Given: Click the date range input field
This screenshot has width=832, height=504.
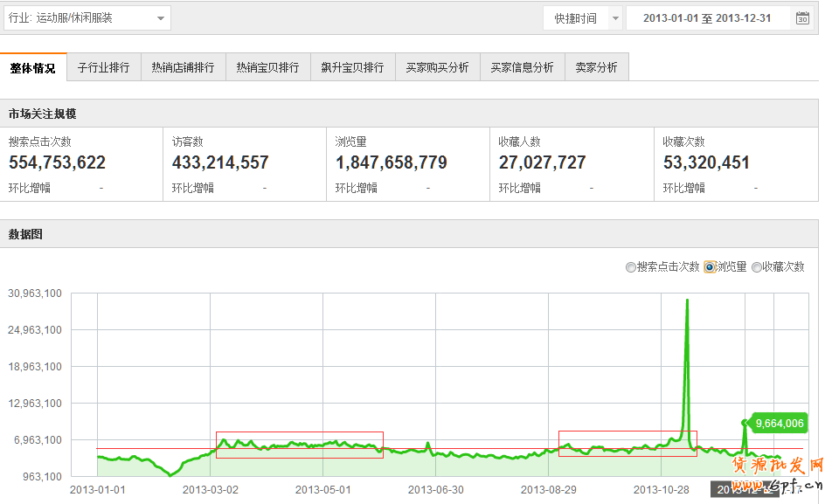Looking at the screenshot, I should [706, 18].
